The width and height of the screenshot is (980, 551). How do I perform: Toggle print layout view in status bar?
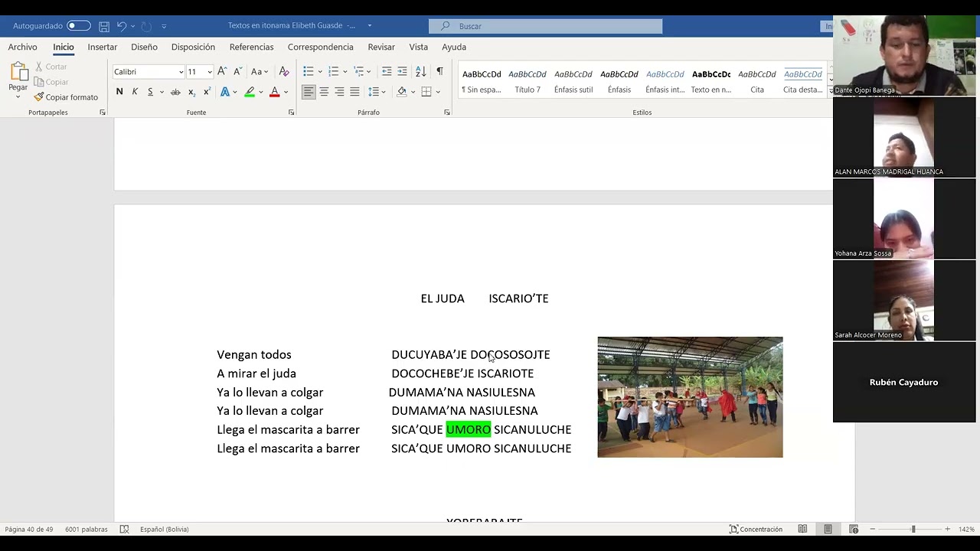[x=828, y=529]
